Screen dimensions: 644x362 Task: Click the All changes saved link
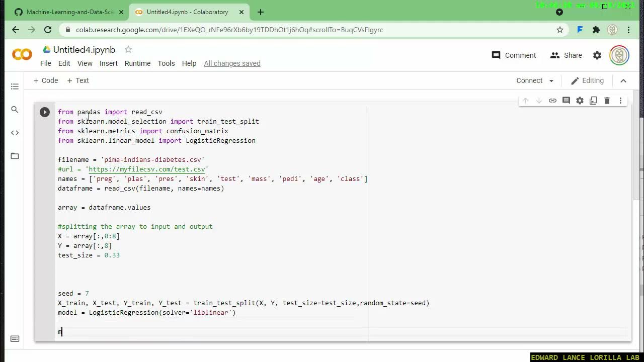click(x=232, y=63)
